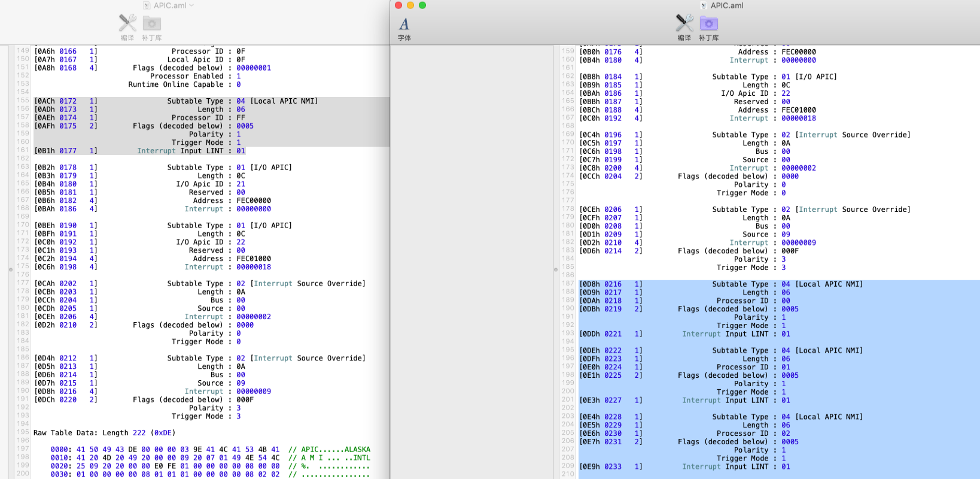
Task: Click the sidebar divider handle in the right window
Action: click(x=556, y=269)
